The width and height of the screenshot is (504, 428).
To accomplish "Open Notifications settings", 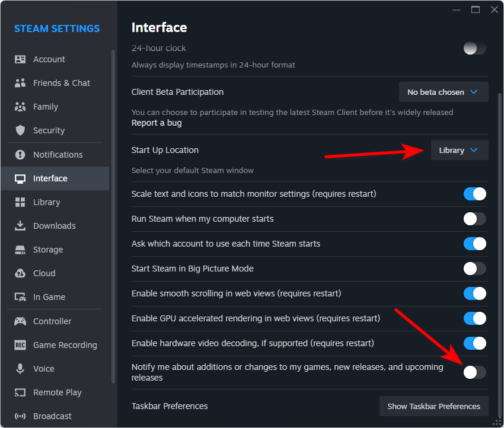I will [55, 155].
